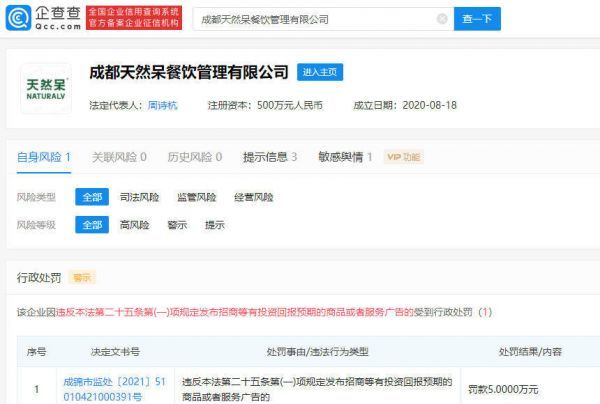Click the 注册资本 500万元人民币 text
Screen dimensions: 600x404
(265, 105)
